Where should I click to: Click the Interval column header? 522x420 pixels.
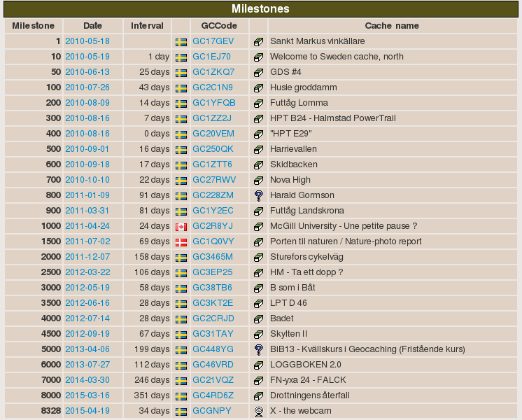tap(147, 26)
